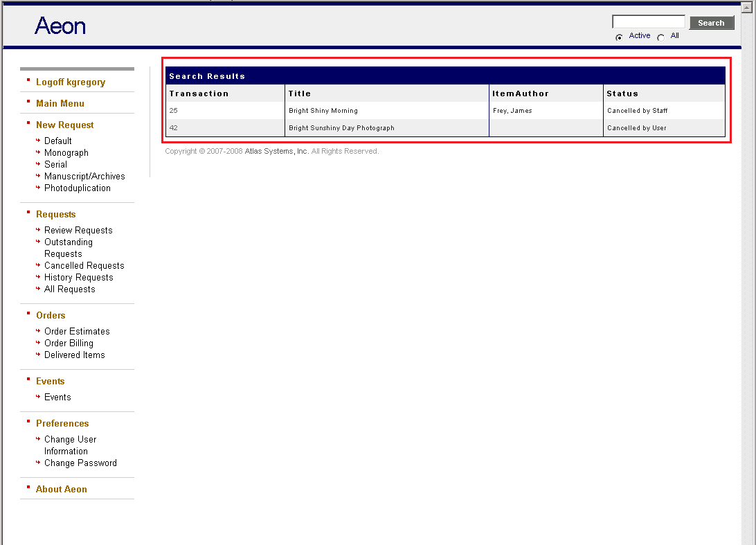Select the Monograph request form

tap(65, 152)
